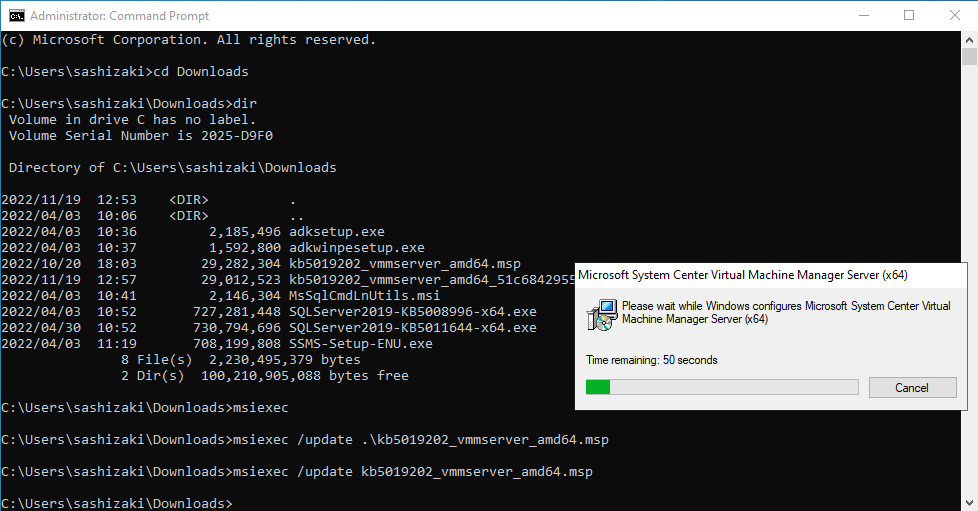Click SQLServer2019-KB5011644-x64.exe entry
The width and height of the screenshot is (978, 511).
(x=412, y=328)
